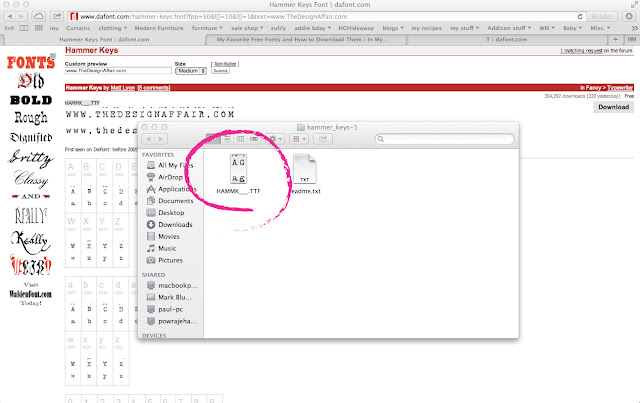Click the Custom preview text field
The height and width of the screenshot is (403, 640).
point(118,71)
